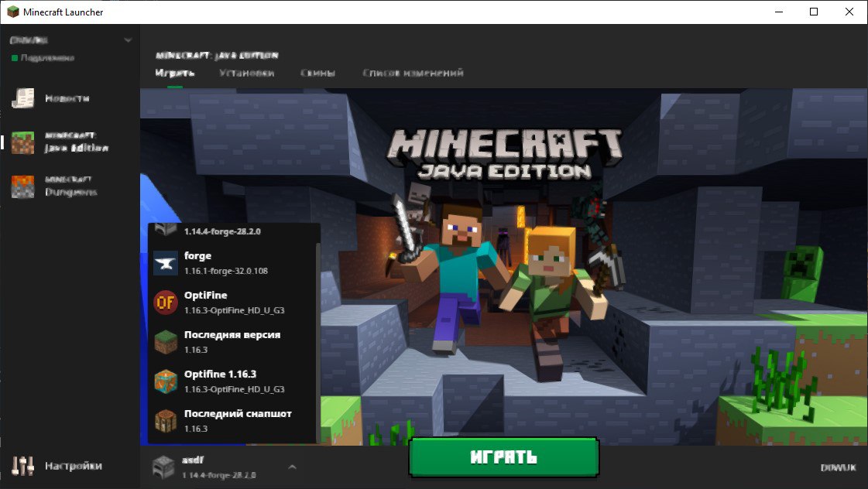The width and height of the screenshot is (868, 489).
Task: Click the OptiFine OF round icon
Action: pos(166,303)
